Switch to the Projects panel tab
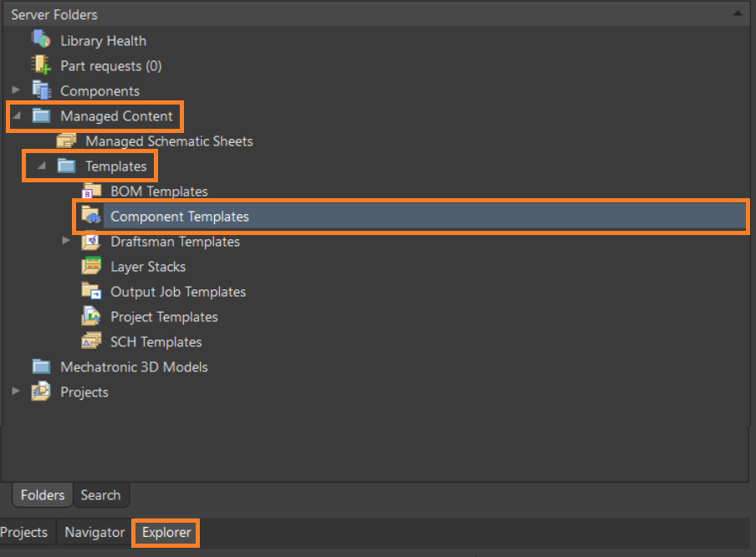 coord(23,532)
